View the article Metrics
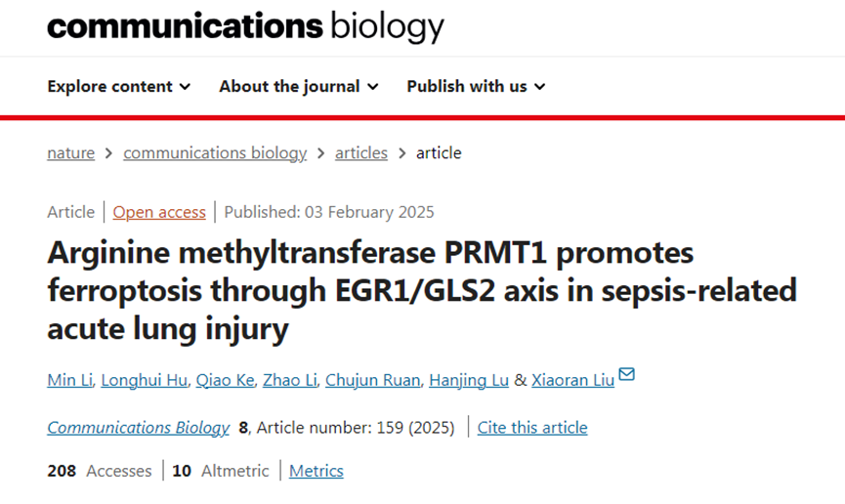This screenshot has height=504, width=845. pyautogui.click(x=317, y=471)
